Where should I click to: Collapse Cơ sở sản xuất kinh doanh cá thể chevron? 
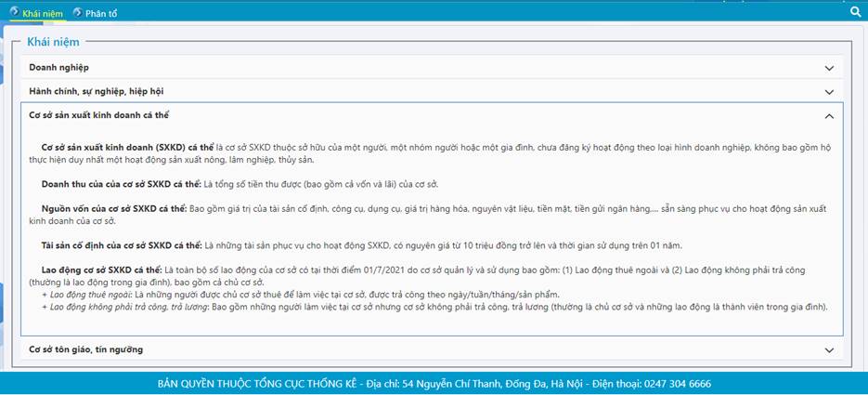(x=829, y=116)
